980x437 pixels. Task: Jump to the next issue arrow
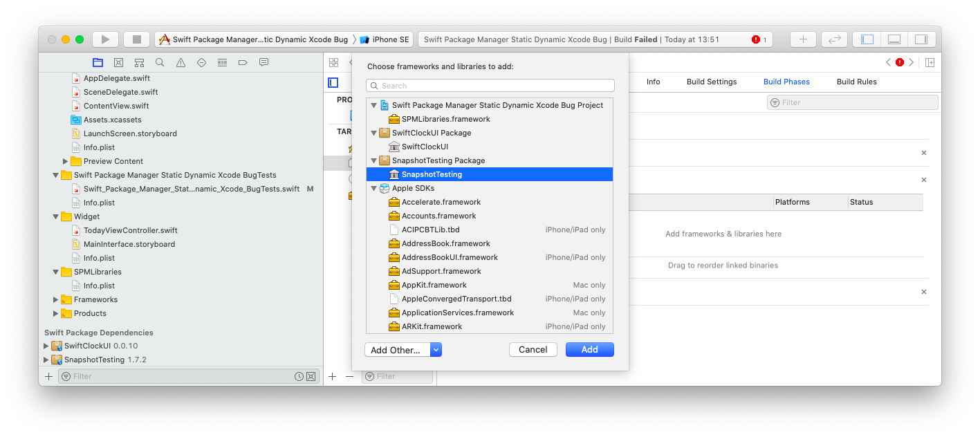pos(911,62)
